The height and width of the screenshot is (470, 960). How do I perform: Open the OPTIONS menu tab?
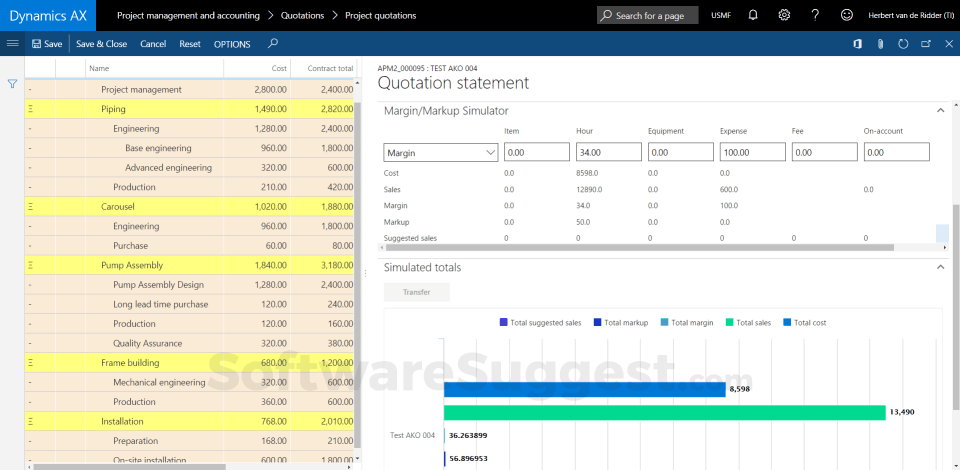click(x=232, y=44)
